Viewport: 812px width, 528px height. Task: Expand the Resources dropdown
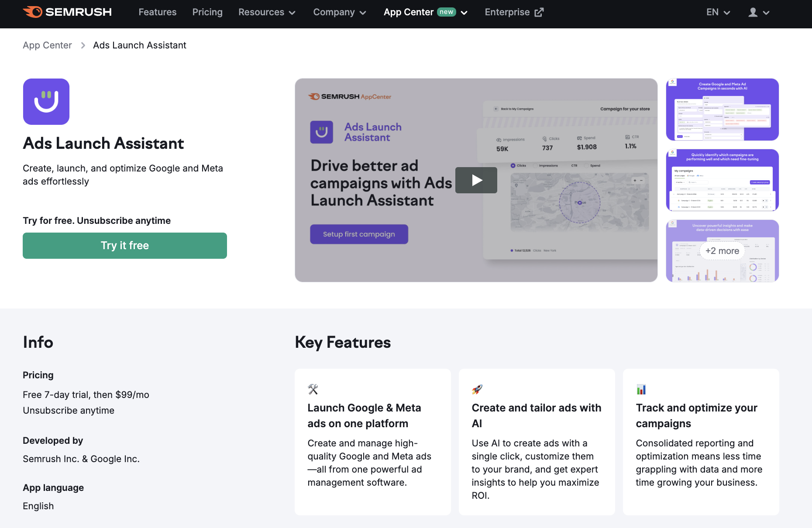coord(267,12)
